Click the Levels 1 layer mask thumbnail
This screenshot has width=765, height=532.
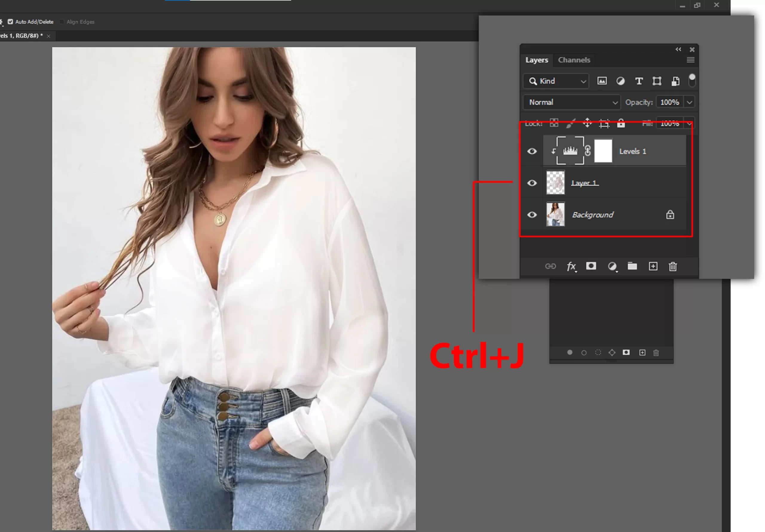(603, 151)
